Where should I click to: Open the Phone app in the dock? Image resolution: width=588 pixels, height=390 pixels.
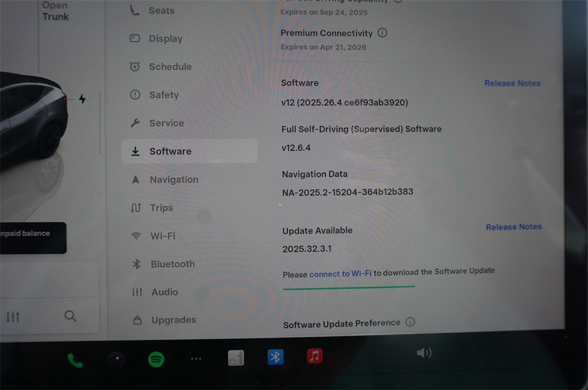click(75, 360)
